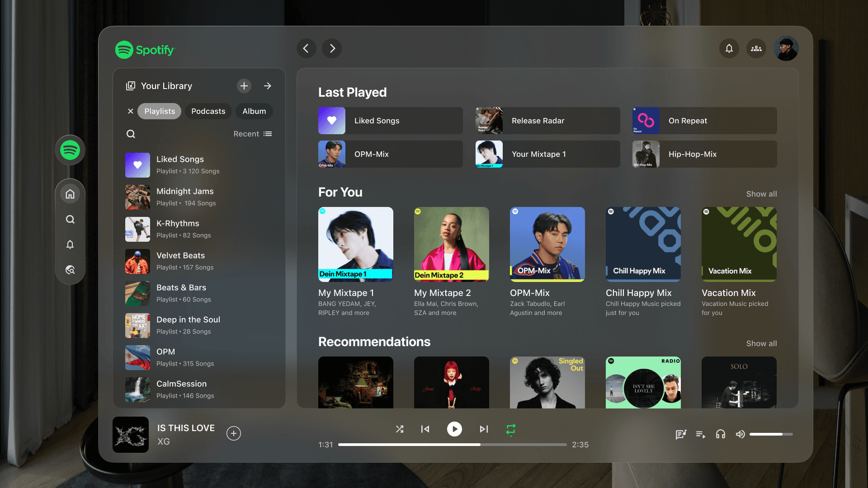
Task: Go to Home in the side dock
Action: [x=70, y=194]
